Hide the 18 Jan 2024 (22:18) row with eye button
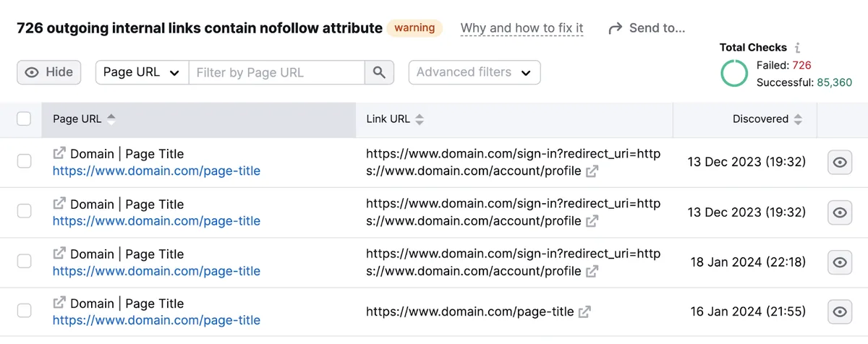Image resolution: width=868 pixels, height=344 pixels. pos(839,262)
